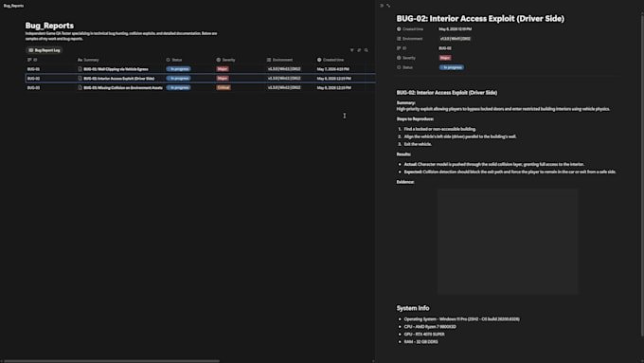This screenshot has height=363, width=644.
Task: Open the Created time column header menu
Action: point(331,60)
